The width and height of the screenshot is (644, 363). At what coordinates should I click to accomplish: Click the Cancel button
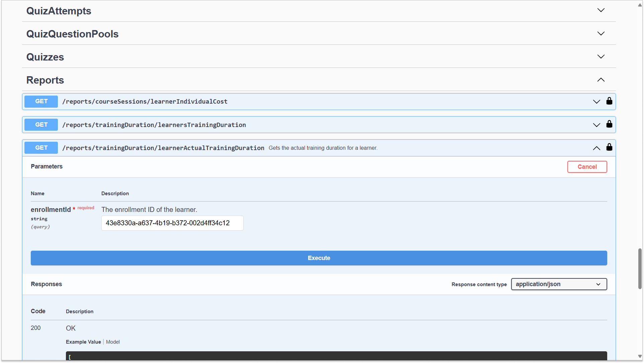pos(587,167)
